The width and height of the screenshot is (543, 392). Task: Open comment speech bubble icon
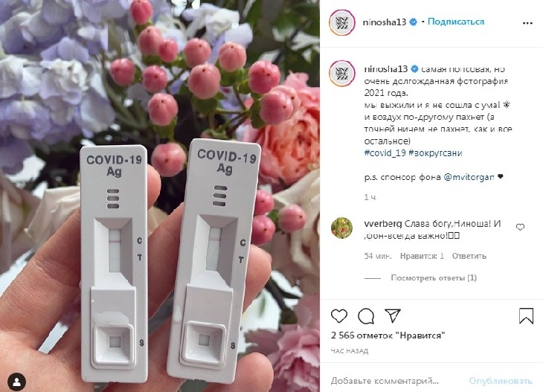pyautogui.click(x=366, y=316)
